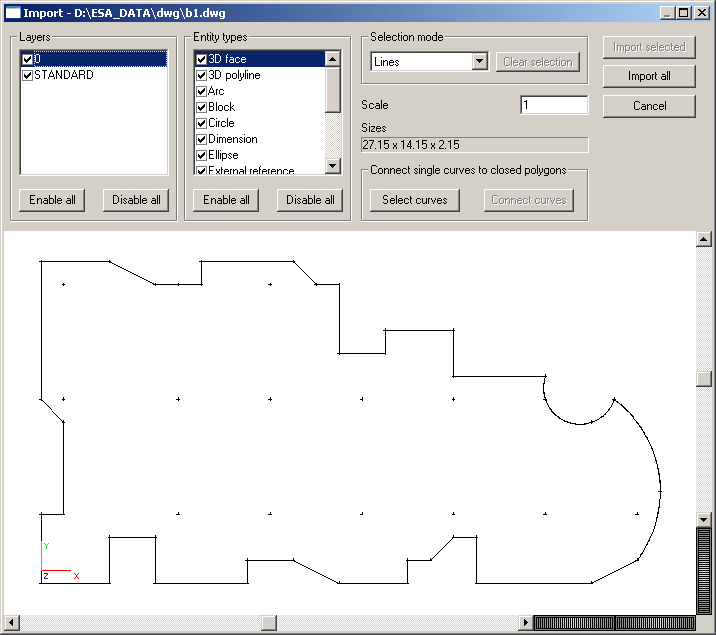This screenshot has height=635, width=716.
Task: Open the Selection mode Lines dropdown
Action: 479,61
